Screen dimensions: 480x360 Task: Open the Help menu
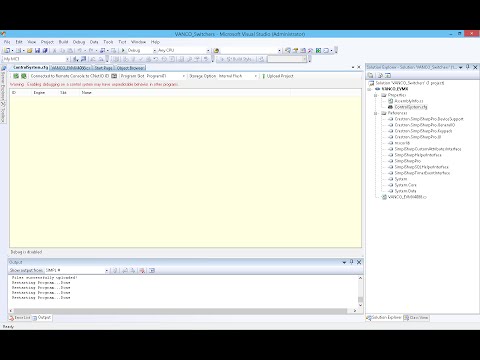click(155, 42)
